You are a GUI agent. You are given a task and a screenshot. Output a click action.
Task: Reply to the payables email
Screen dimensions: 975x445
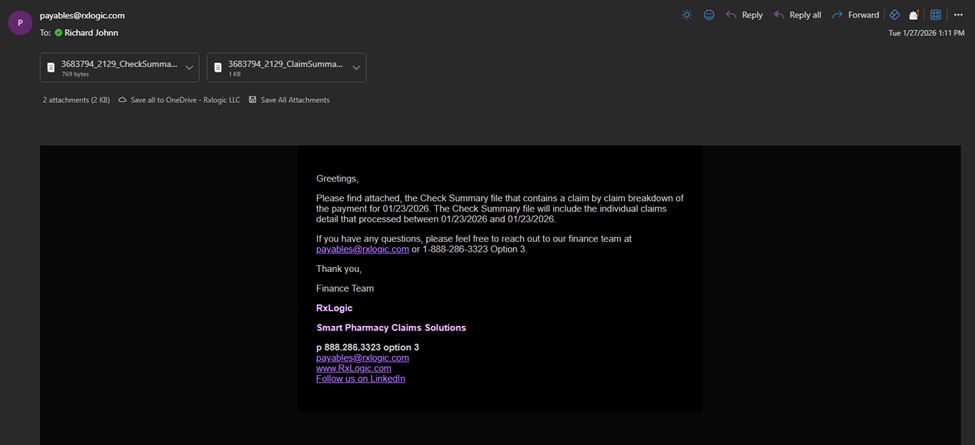point(744,15)
